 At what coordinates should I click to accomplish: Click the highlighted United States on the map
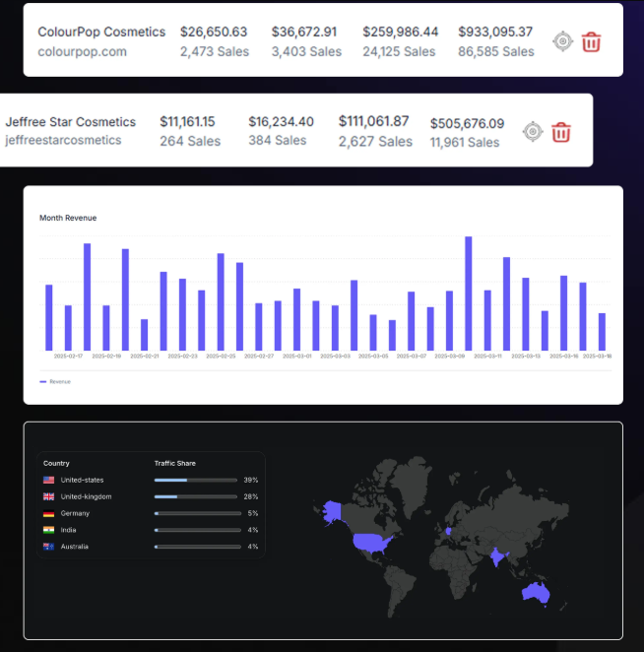371,543
